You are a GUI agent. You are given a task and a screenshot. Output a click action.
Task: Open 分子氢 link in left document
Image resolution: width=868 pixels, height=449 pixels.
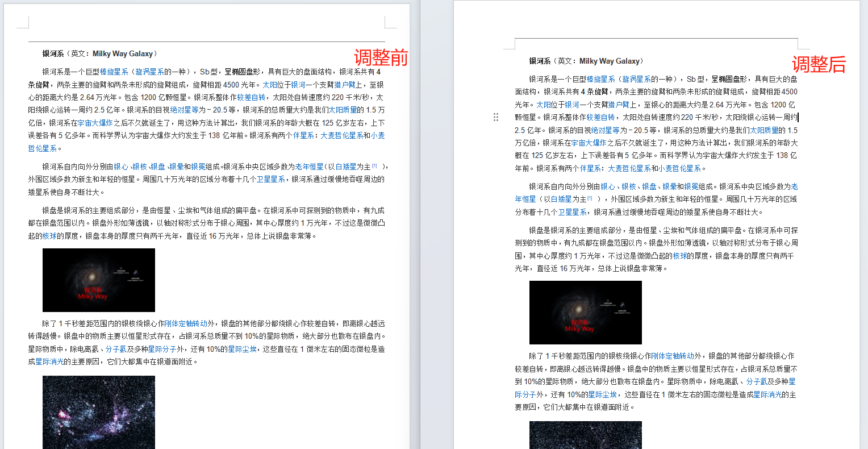click(x=116, y=349)
